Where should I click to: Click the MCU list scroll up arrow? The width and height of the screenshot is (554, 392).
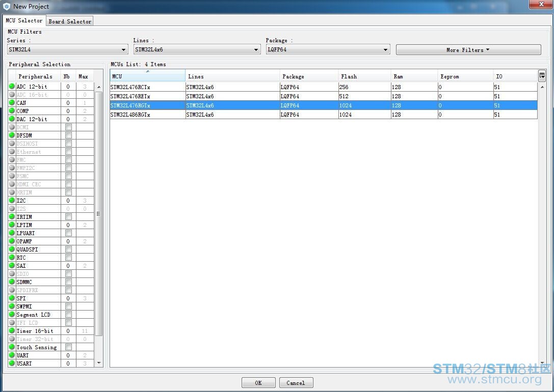pos(542,87)
